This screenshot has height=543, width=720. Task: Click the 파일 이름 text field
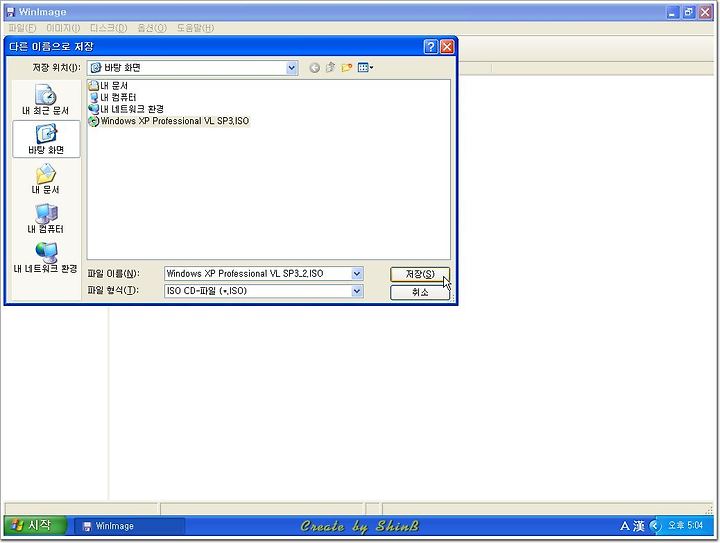258,274
